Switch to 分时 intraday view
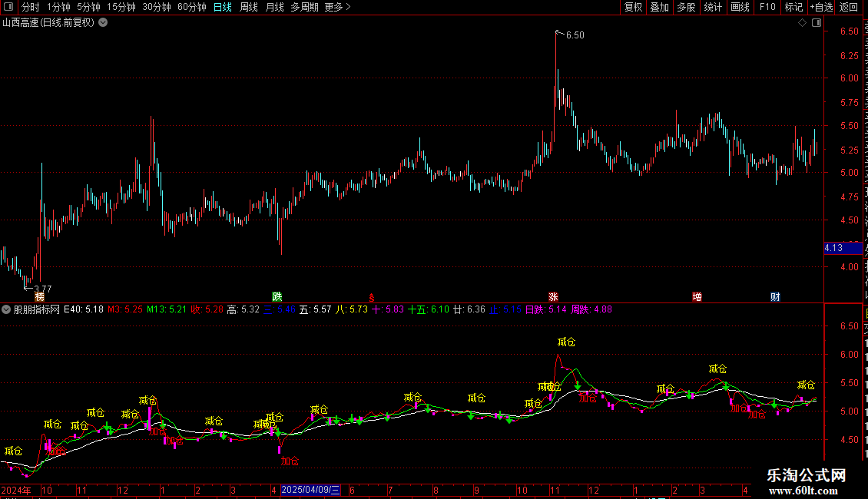The image size is (868, 499). pos(31,7)
